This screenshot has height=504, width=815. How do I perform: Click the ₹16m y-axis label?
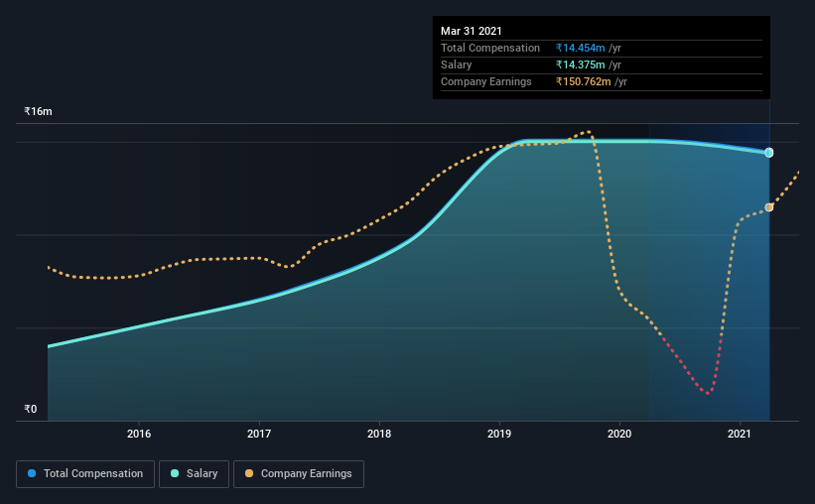38,111
